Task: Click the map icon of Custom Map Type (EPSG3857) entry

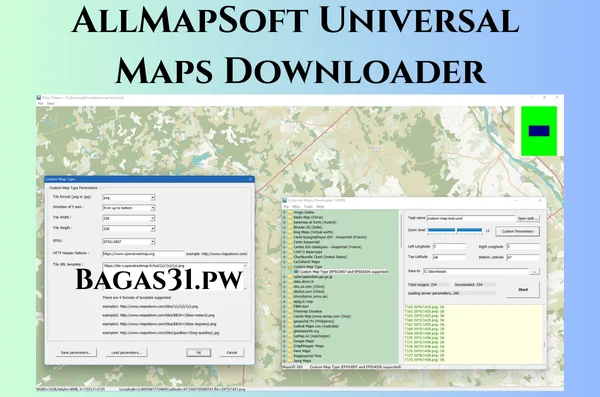Action: [x=296, y=271]
